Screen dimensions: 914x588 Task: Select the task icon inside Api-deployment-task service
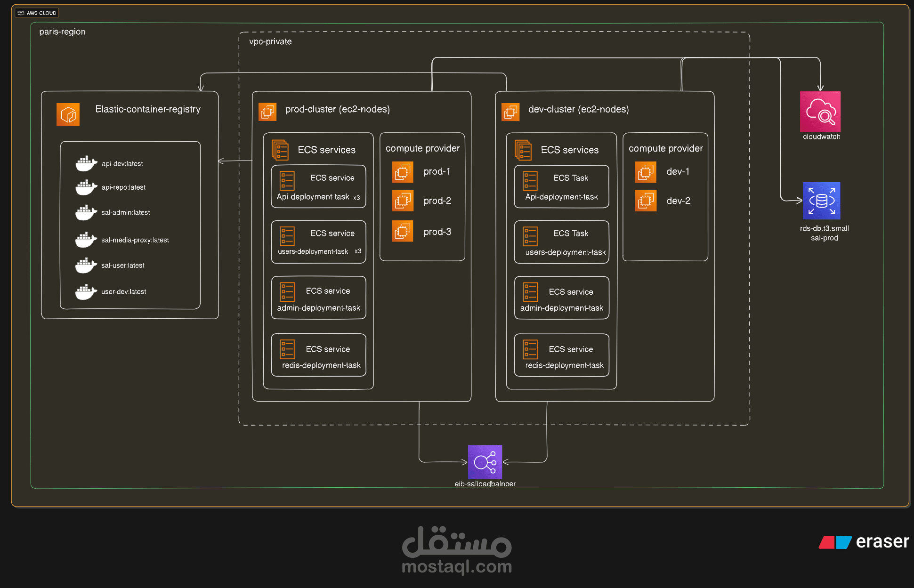coord(287,181)
